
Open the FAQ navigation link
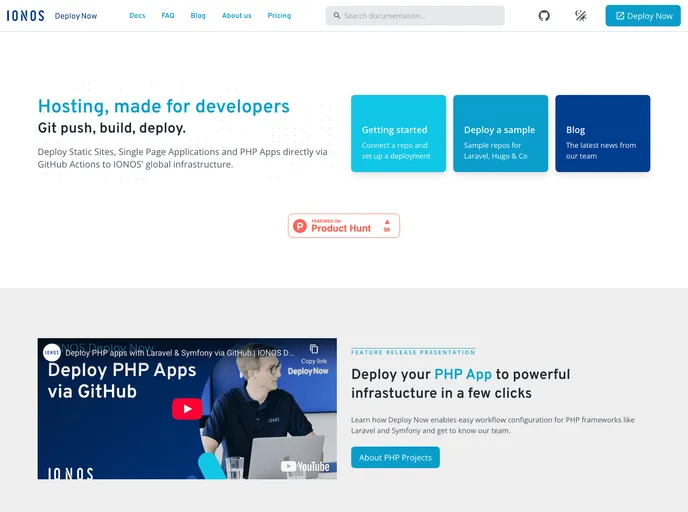coord(168,16)
